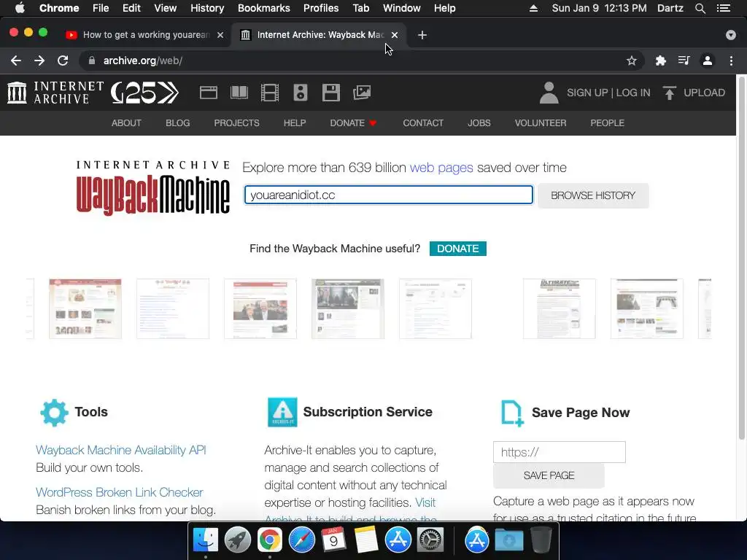Click the ABOUT navigation link
Screen dimensions: 747x560
click(126, 122)
